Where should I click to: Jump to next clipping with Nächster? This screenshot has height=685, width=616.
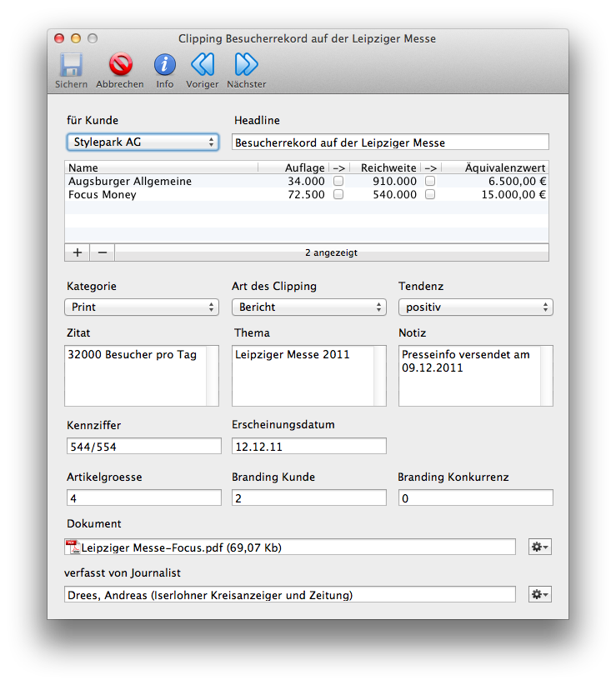pos(246,64)
